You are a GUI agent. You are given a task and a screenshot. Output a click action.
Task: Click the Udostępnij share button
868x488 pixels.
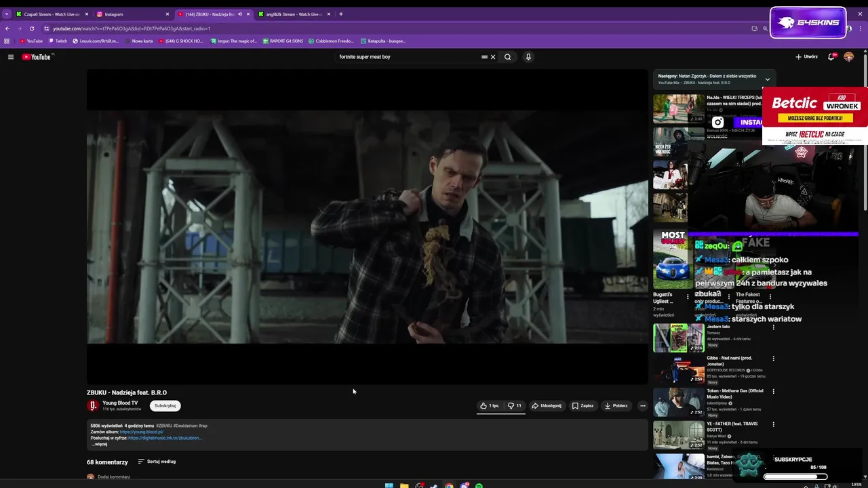[x=547, y=406]
